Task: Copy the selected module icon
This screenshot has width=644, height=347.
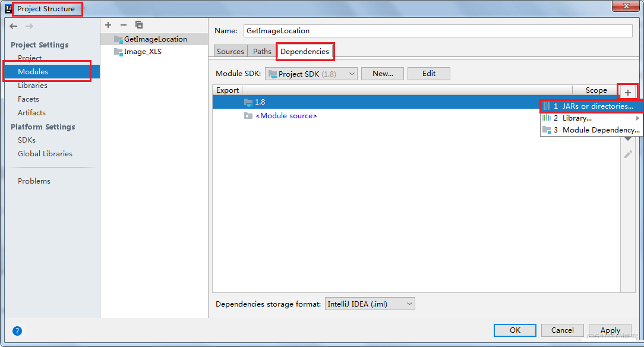Action: point(139,25)
